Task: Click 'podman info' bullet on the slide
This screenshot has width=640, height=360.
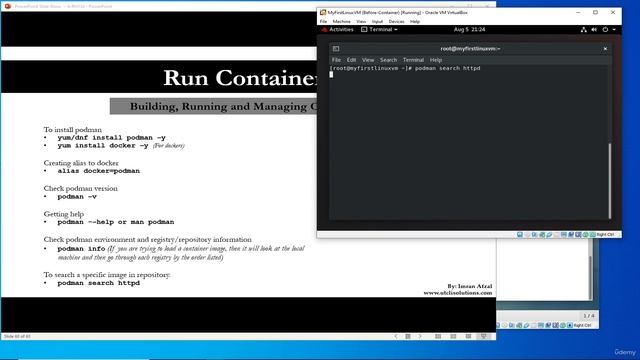Action: point(81,249)
